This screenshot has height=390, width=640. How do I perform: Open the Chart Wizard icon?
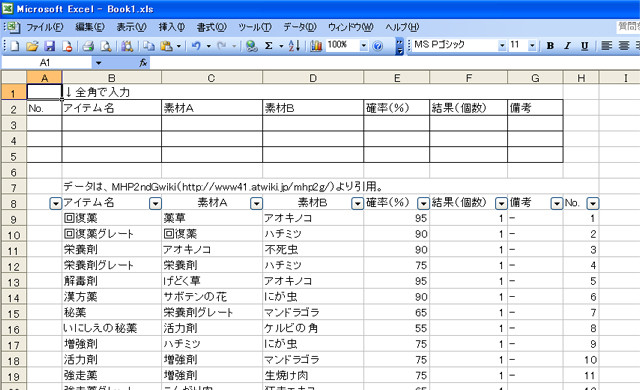pyautogui.click(x=316, y=46)
